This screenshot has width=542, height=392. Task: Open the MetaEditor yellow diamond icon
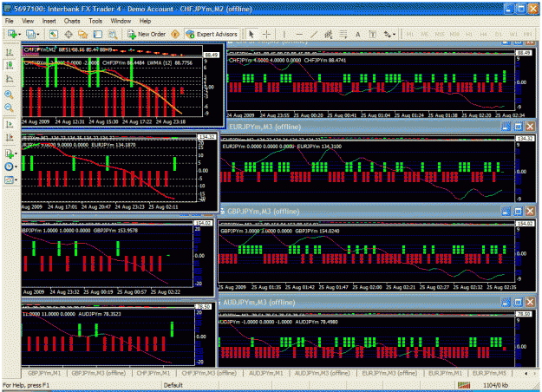175,34
